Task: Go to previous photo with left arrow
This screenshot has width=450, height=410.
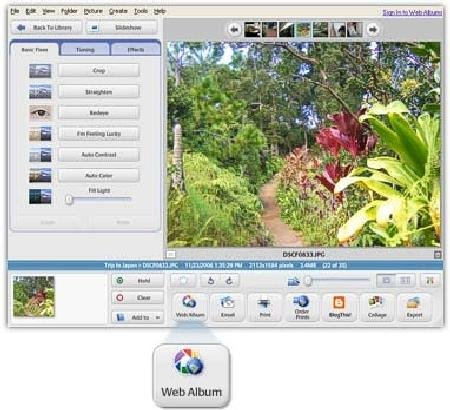Action: (234, 30)
